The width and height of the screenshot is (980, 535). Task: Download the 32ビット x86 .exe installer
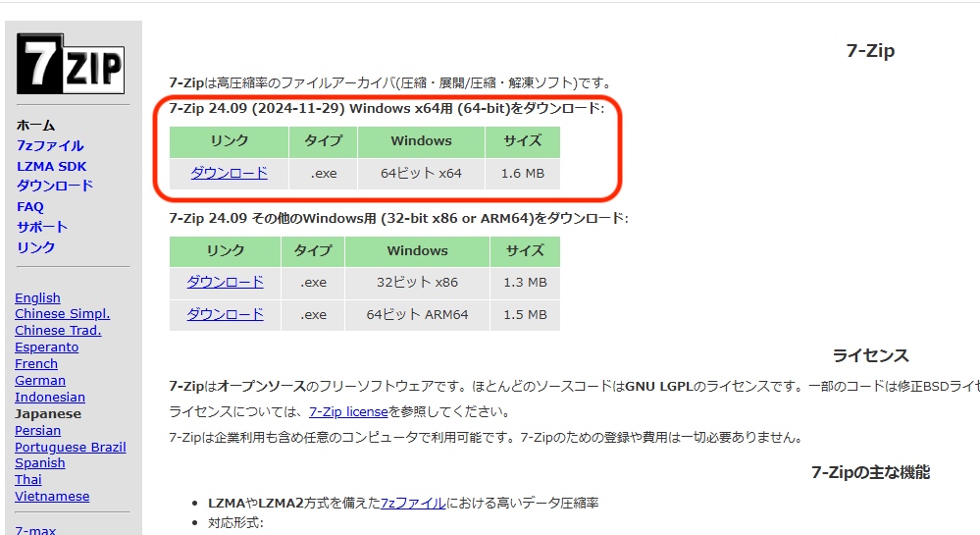click(225, 282)
